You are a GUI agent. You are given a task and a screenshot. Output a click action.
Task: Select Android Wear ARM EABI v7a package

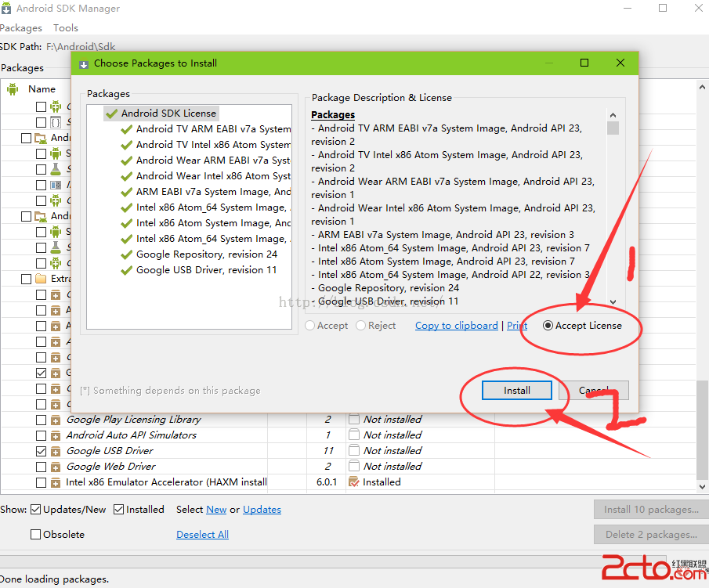click(213, 161)
